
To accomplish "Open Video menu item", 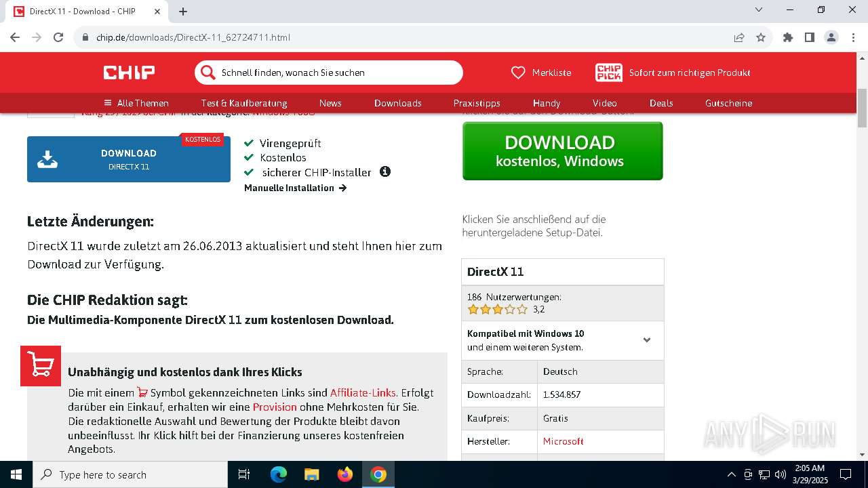I will click(605, 103).
